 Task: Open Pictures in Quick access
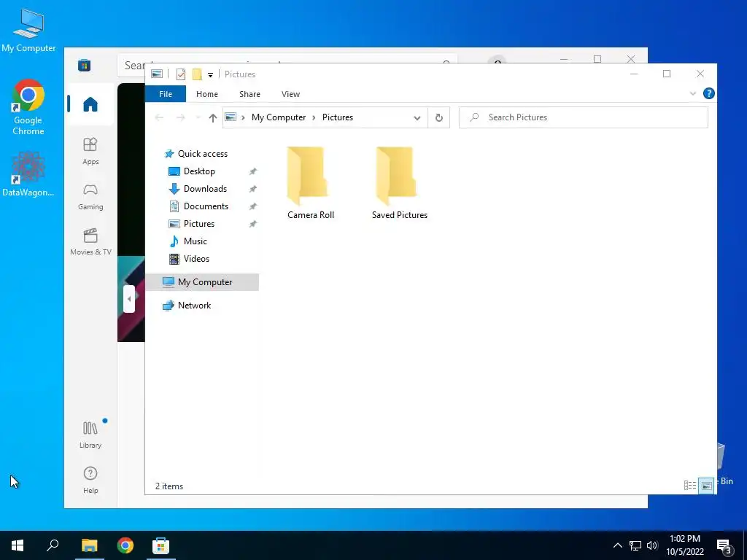(198, 224)
